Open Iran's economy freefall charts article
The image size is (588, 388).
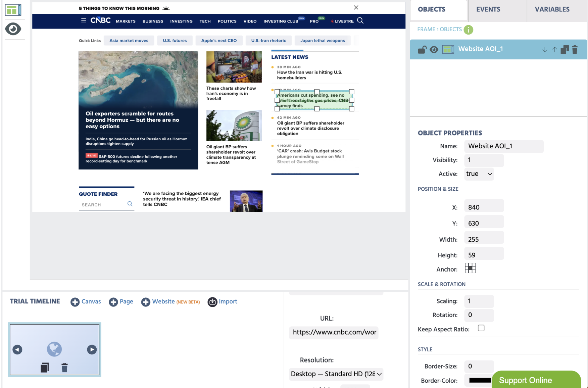coord(231,93)
